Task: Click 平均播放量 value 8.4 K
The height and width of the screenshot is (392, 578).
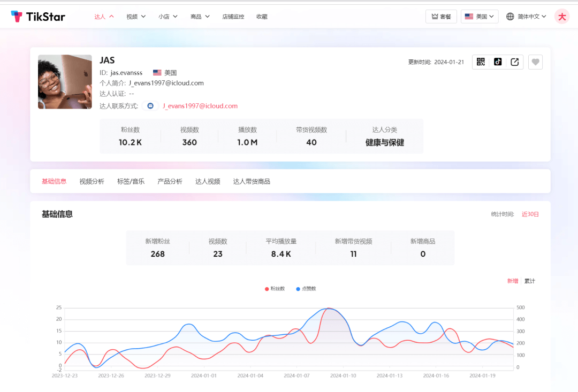Action: click(x=281, y=254)
